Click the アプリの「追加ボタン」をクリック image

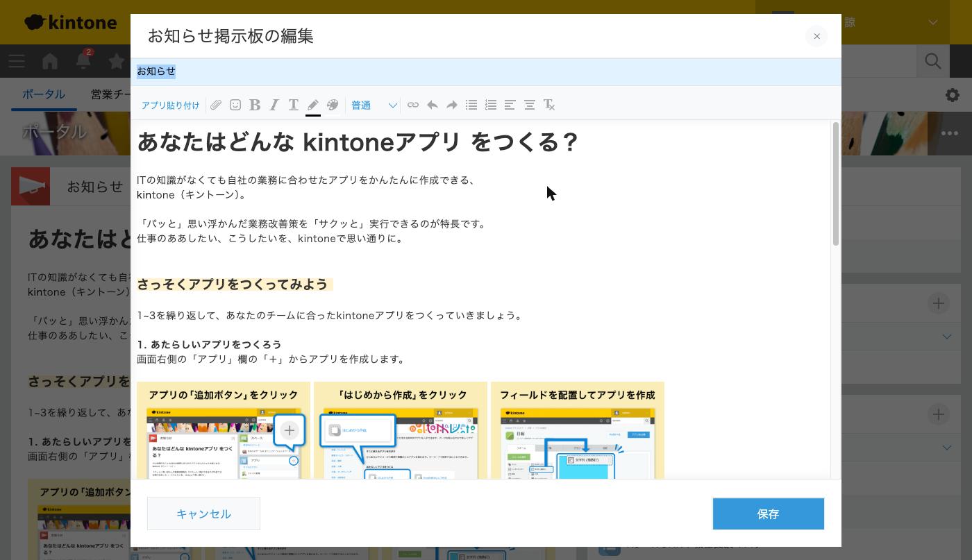tap(224, 430)
